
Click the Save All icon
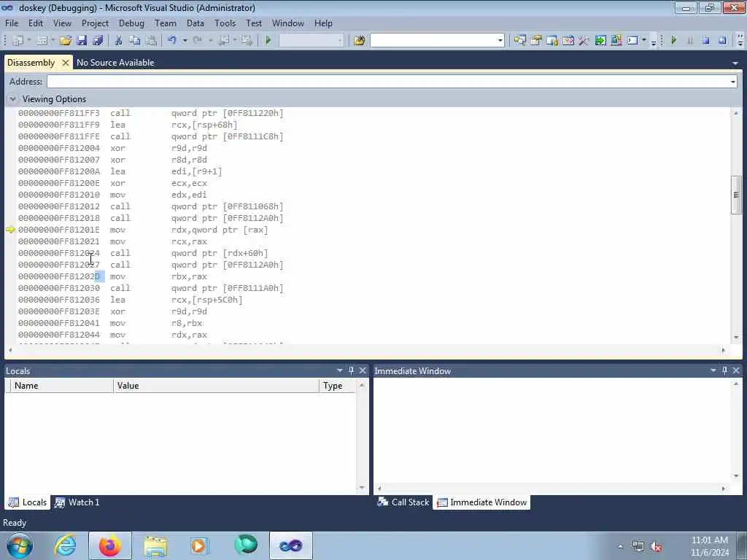[98, 41]
